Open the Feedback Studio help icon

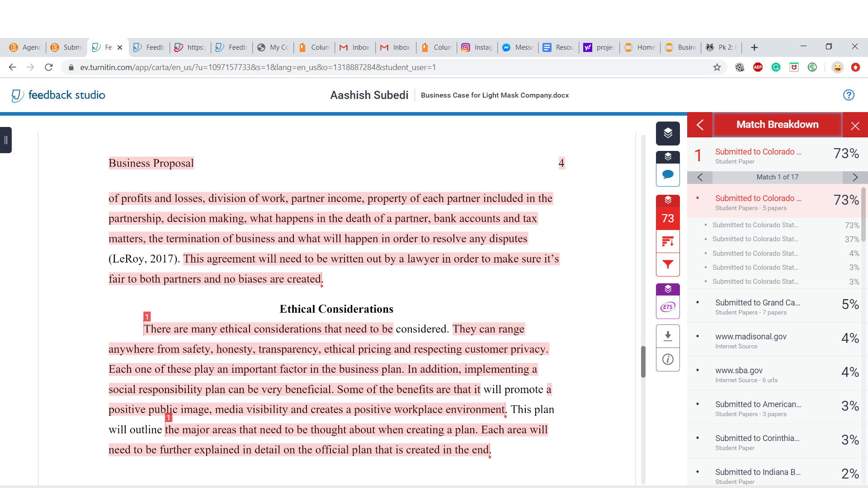pyautogui.click(x=849, y=95)
